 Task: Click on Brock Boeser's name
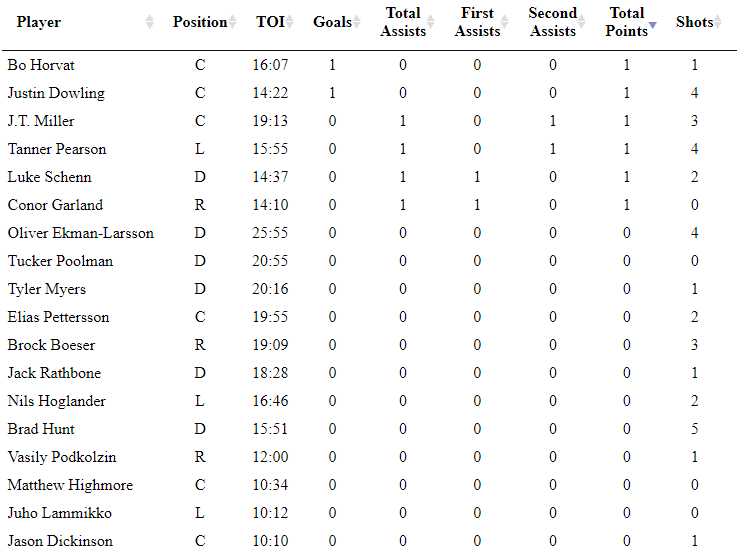tap(51, 345)
